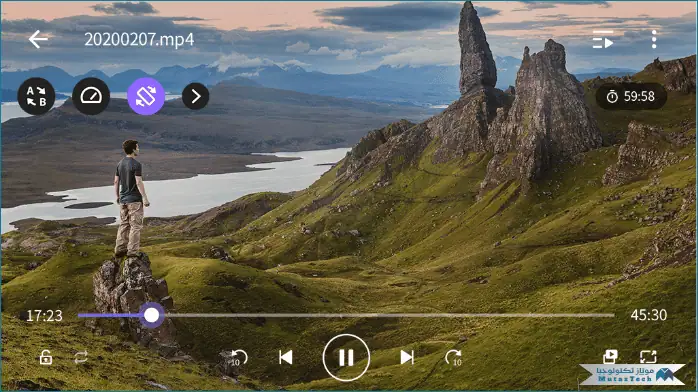Viewport: 698px width, 392px height.
Task: Tap the 59:58 sleep timer badge
Action: 631,96
